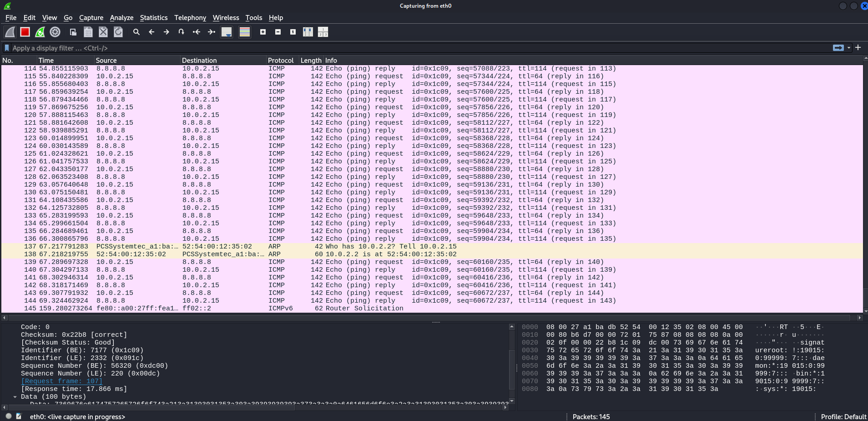Apply the display filter with arrow button
The height and width of the screenshot is (421, 868).
(839, 47)
